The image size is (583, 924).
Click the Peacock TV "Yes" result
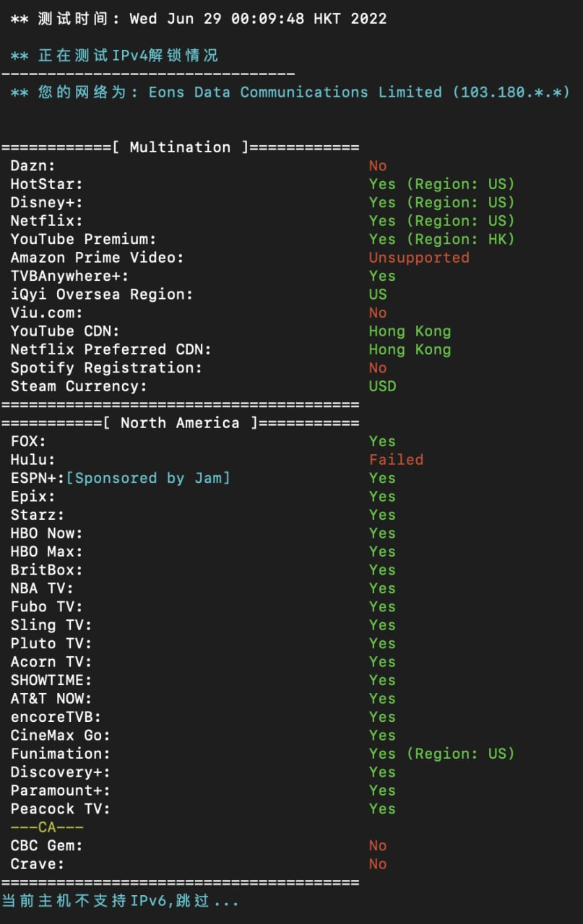pos(382,808)
